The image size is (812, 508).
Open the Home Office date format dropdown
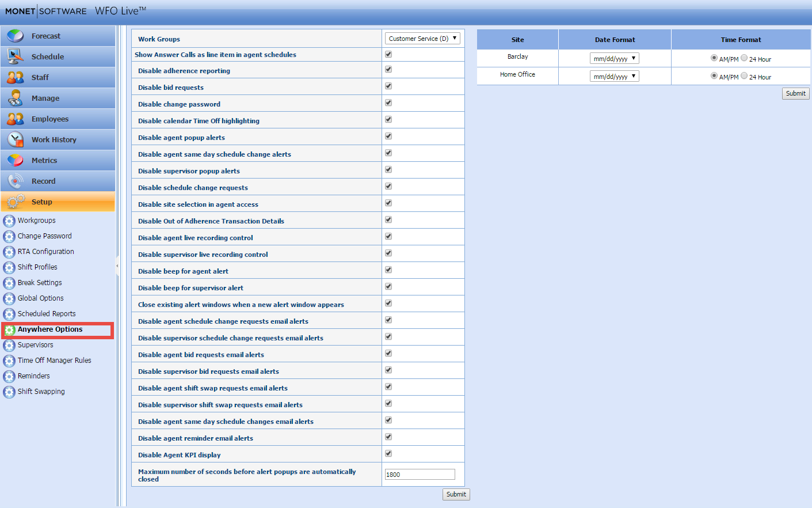[x=614, y=77]
